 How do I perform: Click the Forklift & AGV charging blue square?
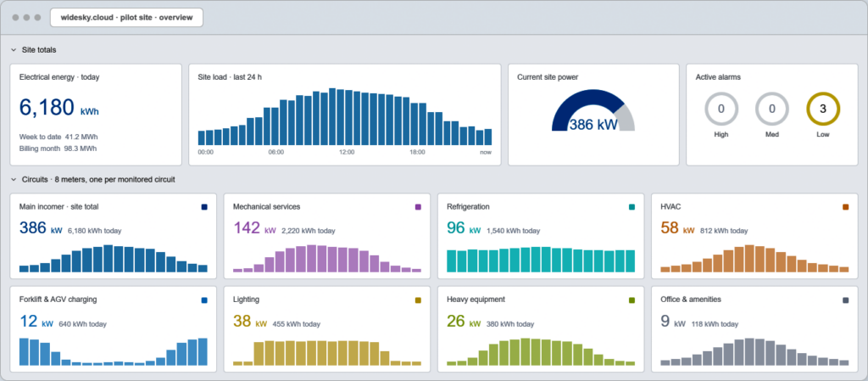pyautogui.click(x=204, y=300)
